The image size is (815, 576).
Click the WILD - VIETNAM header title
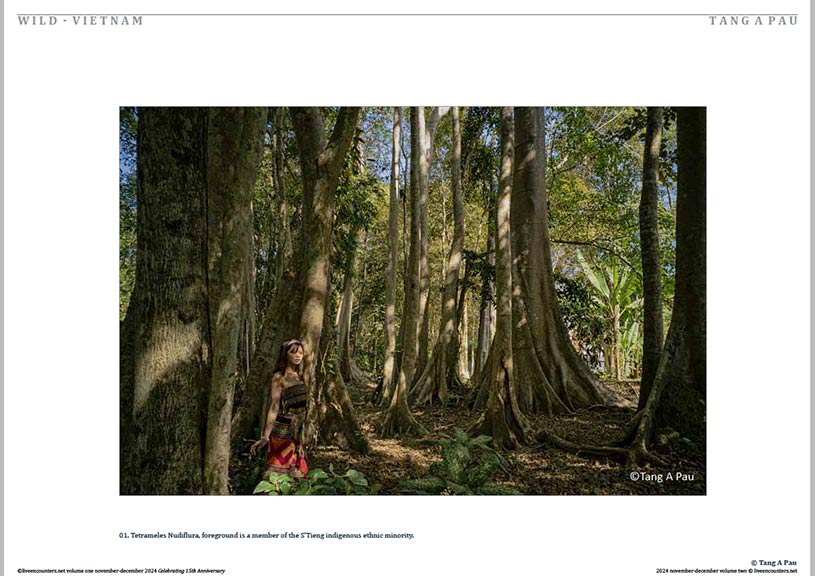80,21
